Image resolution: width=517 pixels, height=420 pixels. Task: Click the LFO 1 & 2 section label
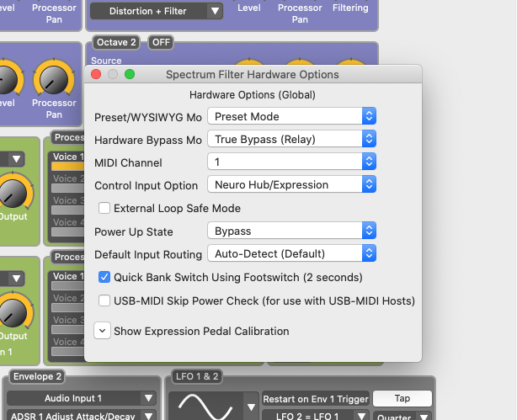pos(197,376)
